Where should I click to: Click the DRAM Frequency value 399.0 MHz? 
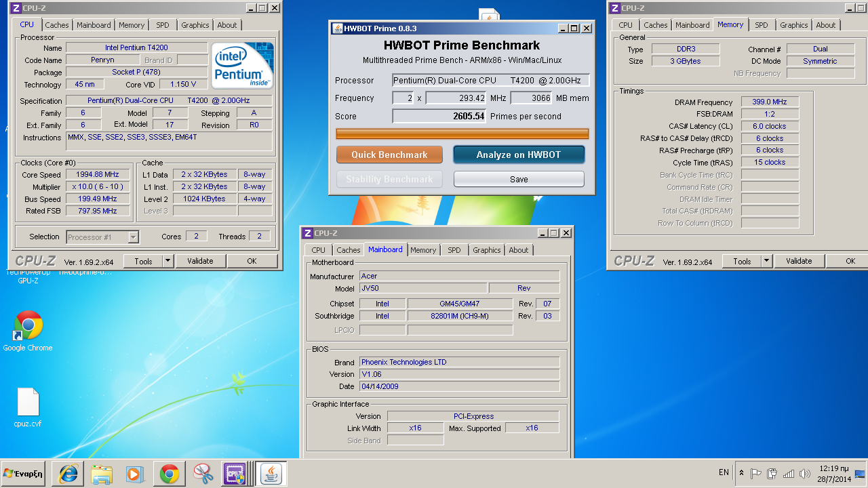[x=770, y=102]
